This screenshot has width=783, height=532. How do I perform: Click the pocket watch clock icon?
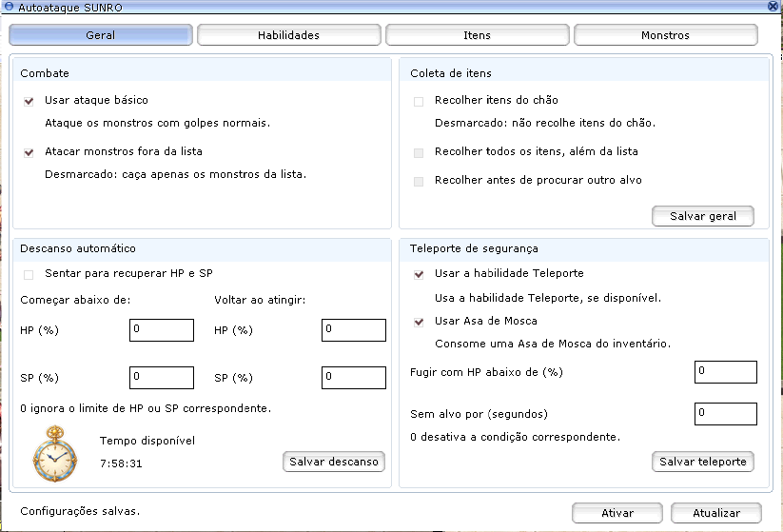point(55,454)
